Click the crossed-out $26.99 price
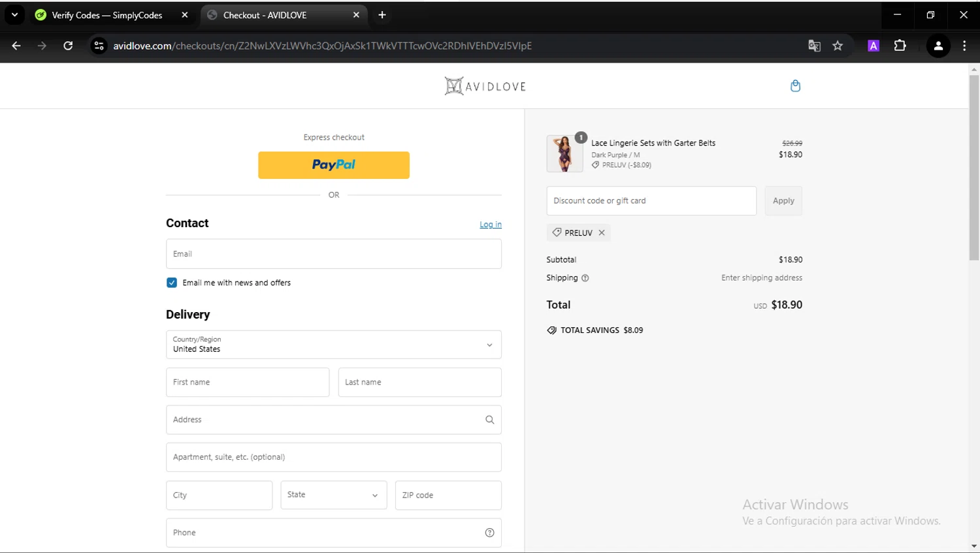 tap(792, 143)
